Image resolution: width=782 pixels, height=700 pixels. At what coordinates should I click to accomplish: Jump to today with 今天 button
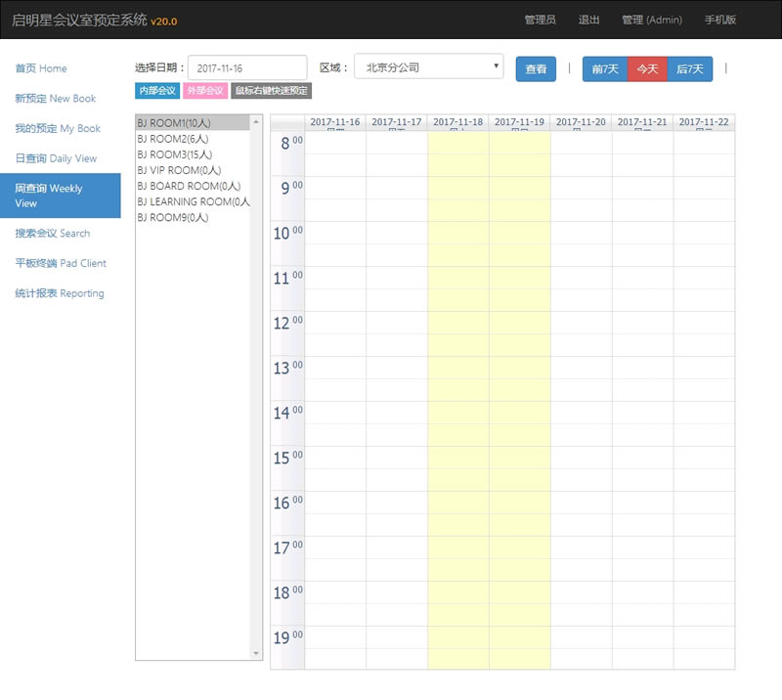pyautogui.click(x=647, y=69)
